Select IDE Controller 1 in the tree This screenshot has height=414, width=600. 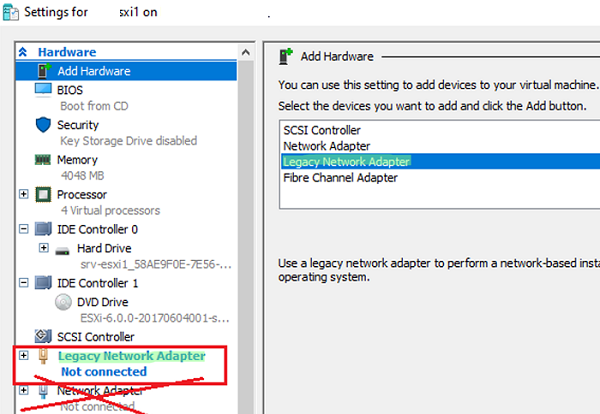tap(97, 284)
